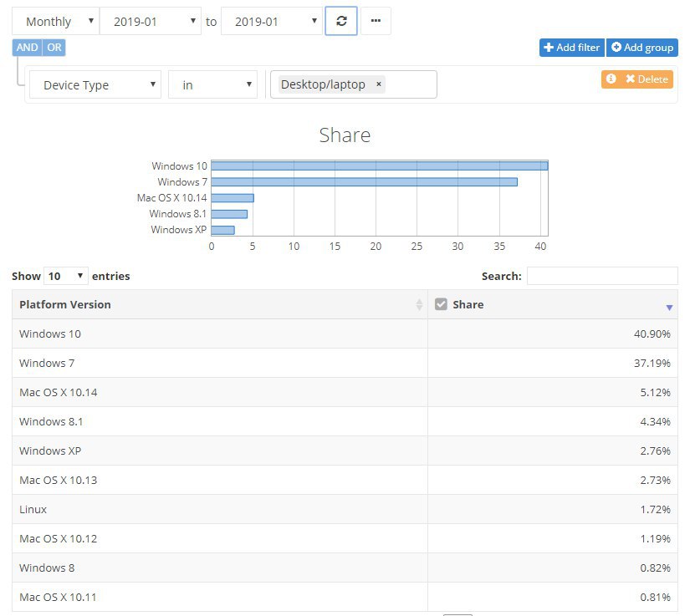The height and width of the screenshot is (616, 690).
Task: Click the Windows 8.1 chart bar
Action: [x=229, y=214]
